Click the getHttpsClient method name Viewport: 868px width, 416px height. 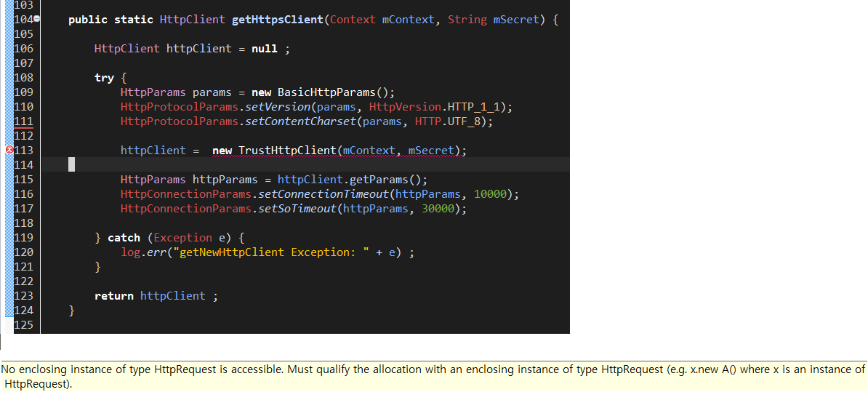(277, 20)
